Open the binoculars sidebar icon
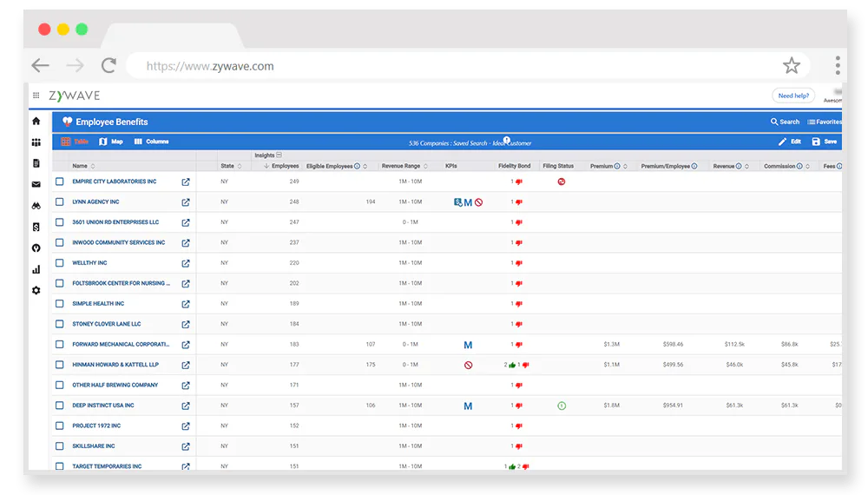The width and height of the screenshot is (868, 495). tap(36, 206)
